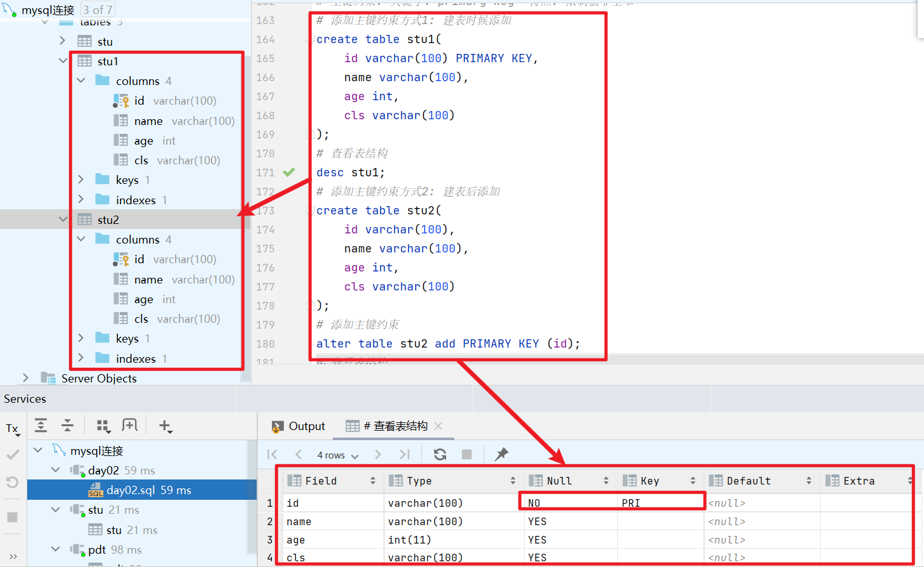Screen dimensions: 924x567
Task: Close the # 查看表结构 tab
Action: (439, 426)
